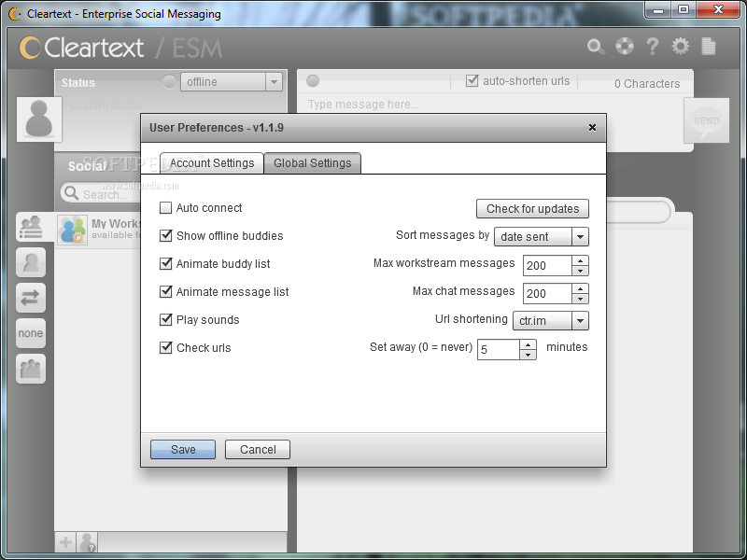Select the buddy list sidebar icon
The width and height of the screenshot is (747, 560).
[x=31, y=227]
